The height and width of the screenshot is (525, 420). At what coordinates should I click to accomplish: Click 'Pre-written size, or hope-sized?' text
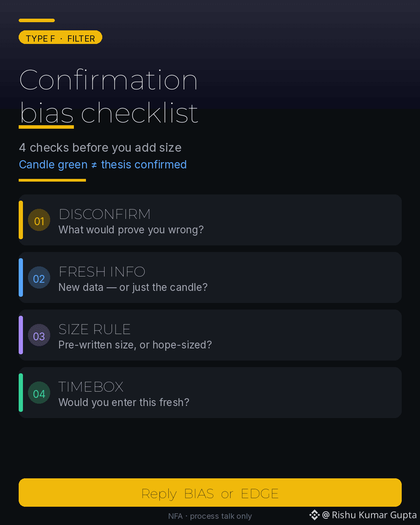click(x=135, y=345)
